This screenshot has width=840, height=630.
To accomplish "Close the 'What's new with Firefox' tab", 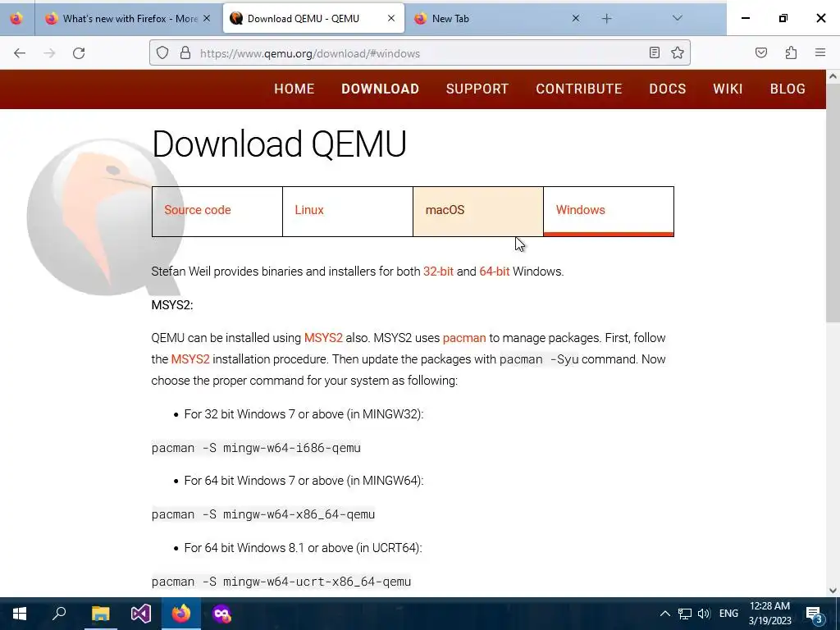I will 207,19.
